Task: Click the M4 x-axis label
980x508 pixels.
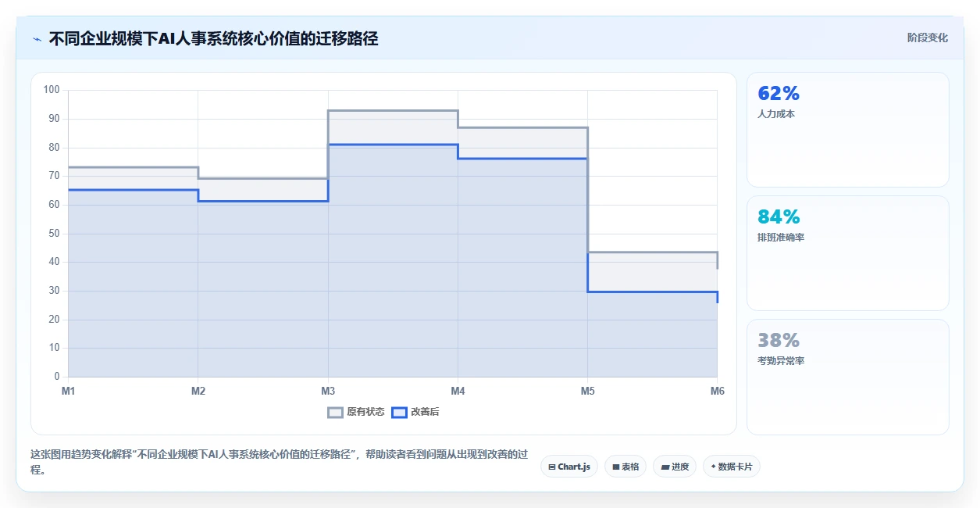Action: point(458,391)
